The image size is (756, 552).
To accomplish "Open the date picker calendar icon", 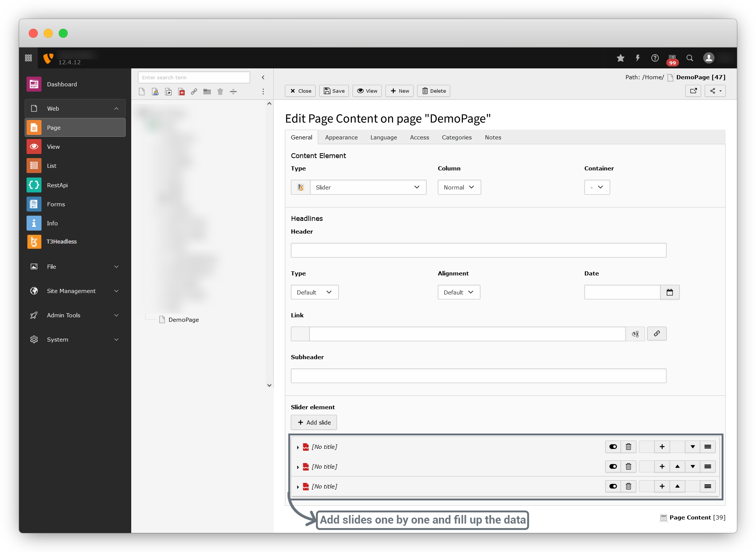I will (x=670, y=292).
